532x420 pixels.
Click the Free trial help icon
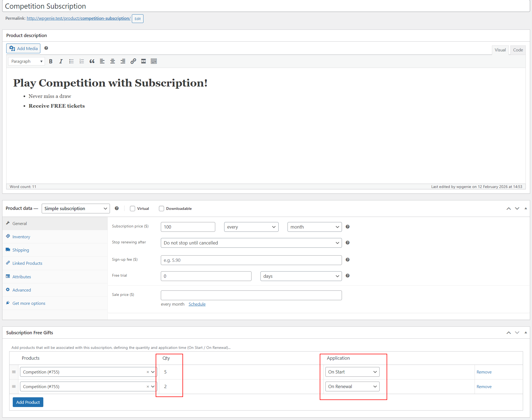[x=348, y=276]
